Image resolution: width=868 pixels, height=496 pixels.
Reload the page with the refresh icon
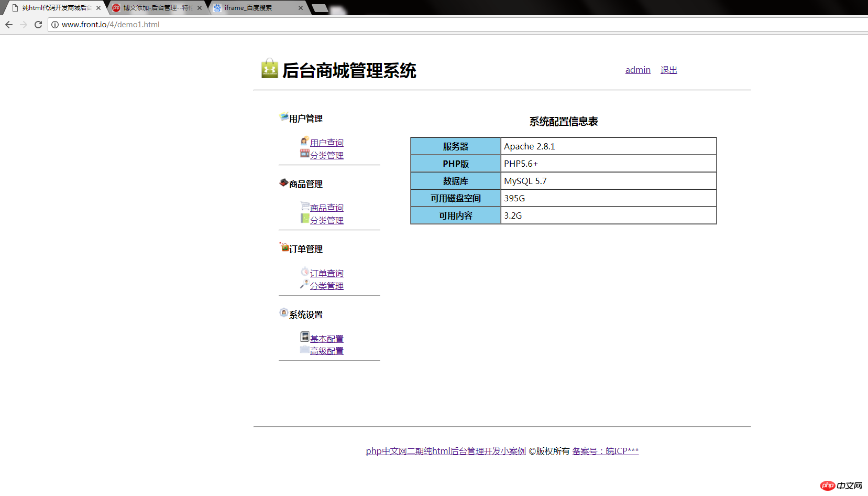tap(38, 25)
